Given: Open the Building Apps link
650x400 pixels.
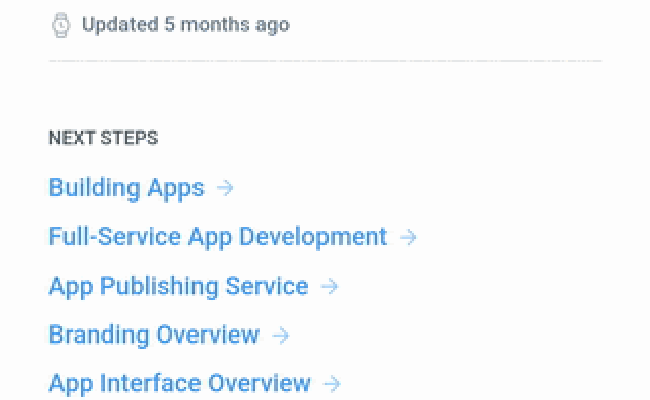Looking at the screenshot, I should (127, 189).
